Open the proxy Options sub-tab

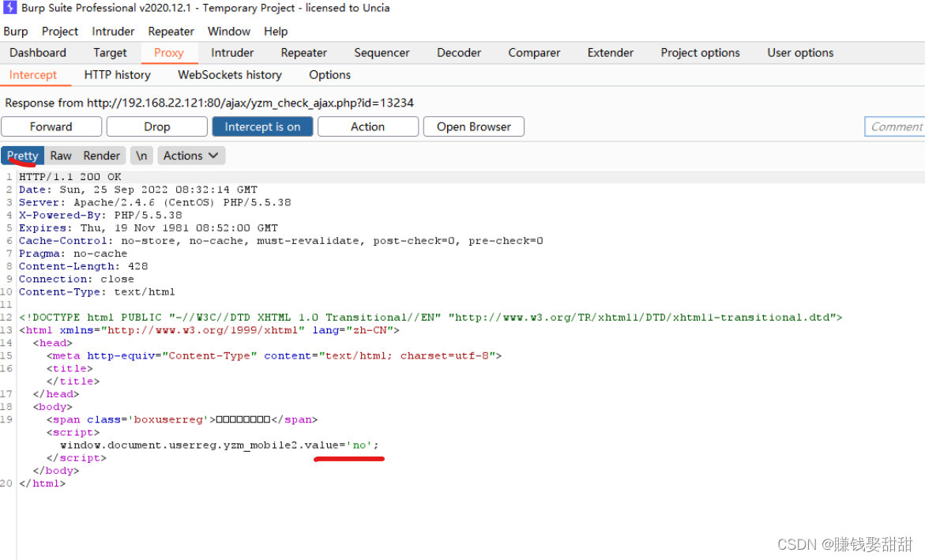coord(329,75)
